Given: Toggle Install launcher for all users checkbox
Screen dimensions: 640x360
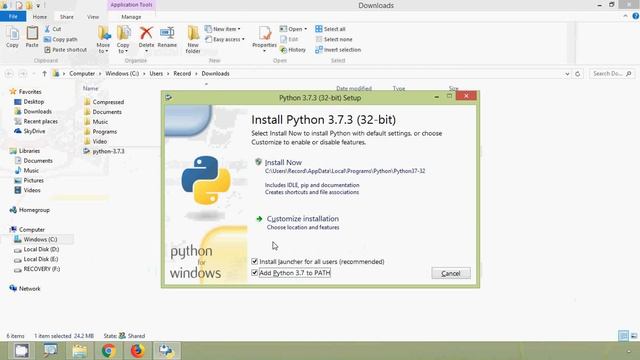Looking at the screenshot, I should tap(255, 261).
